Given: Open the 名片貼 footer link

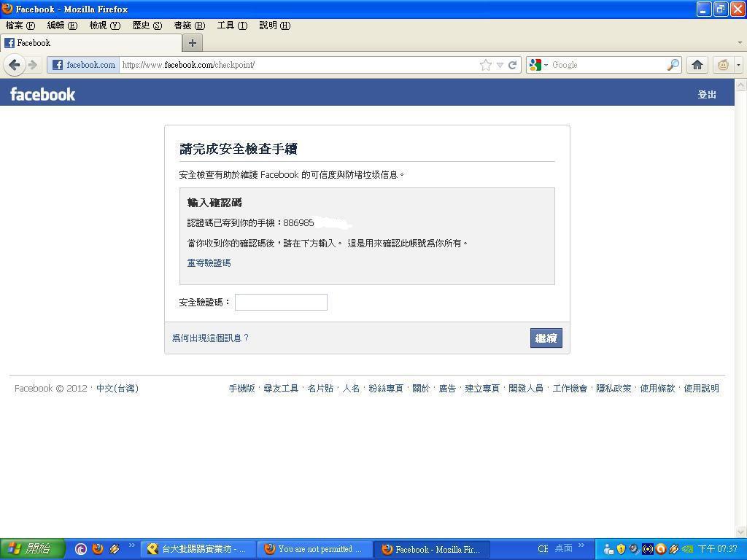Looking at the screenshot, I should pyautogui.click(x=320, y=388).
